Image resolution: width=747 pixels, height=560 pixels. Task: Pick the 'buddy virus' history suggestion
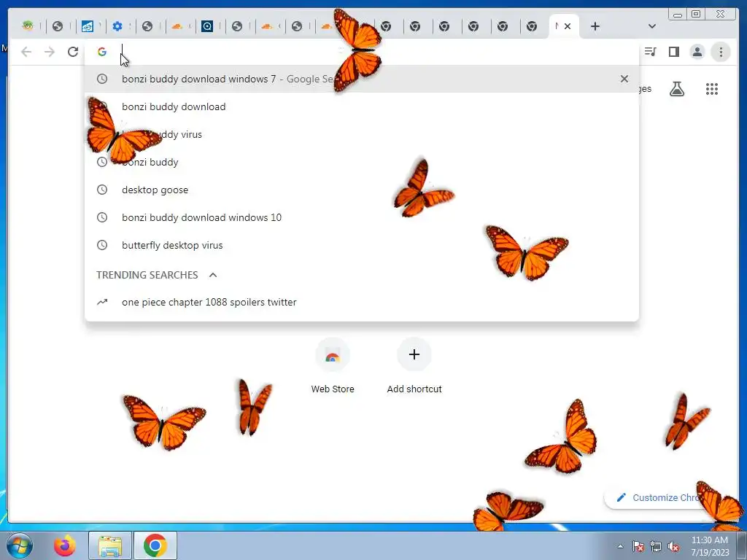[x=362, y=134]
